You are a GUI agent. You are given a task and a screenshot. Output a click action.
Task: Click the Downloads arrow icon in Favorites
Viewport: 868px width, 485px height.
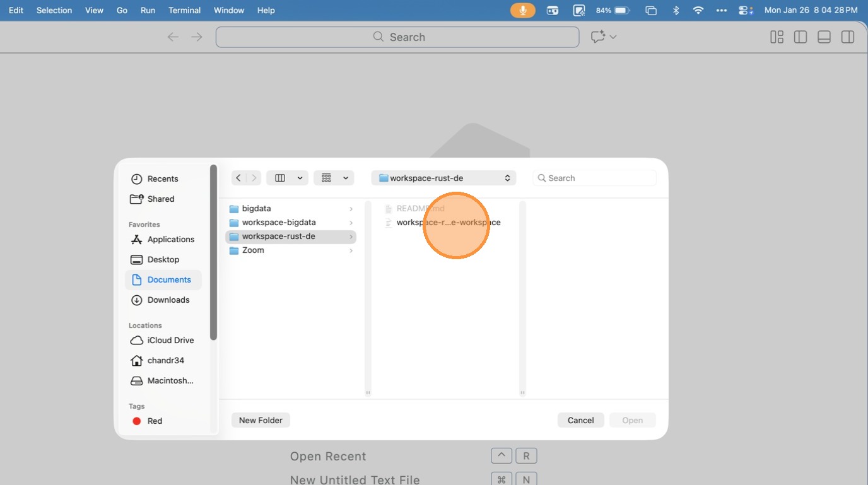pos(136,300)
